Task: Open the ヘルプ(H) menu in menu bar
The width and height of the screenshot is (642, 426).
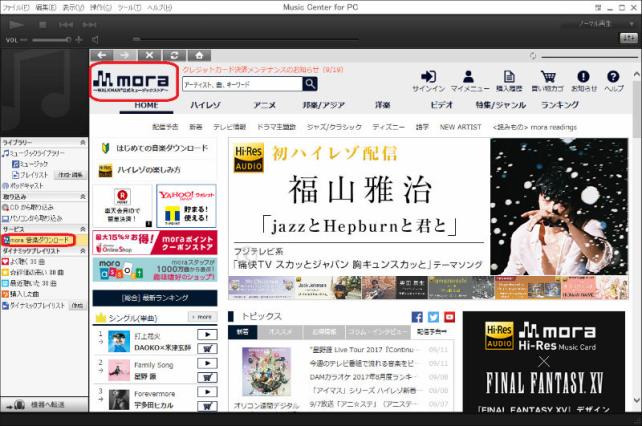Action: 160,7
